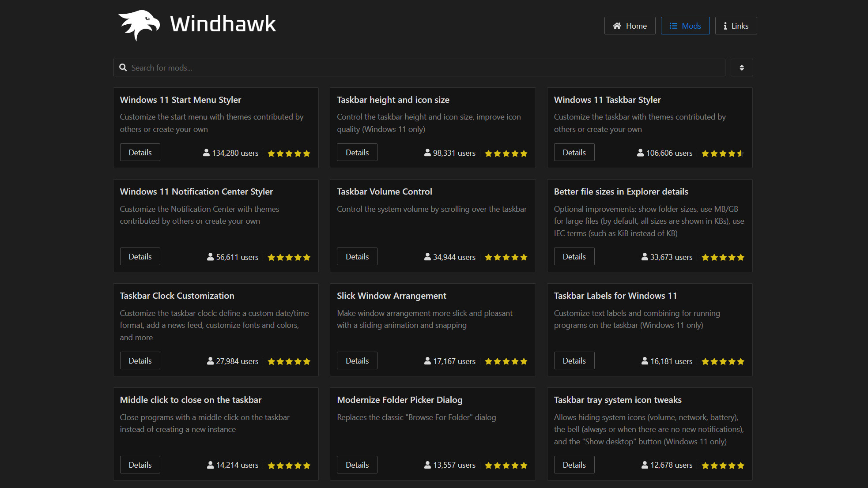Click the '134,280 users' count
The height and width of the screenshot is (488, 868).
pyautogui.click(x=235, y=153)
